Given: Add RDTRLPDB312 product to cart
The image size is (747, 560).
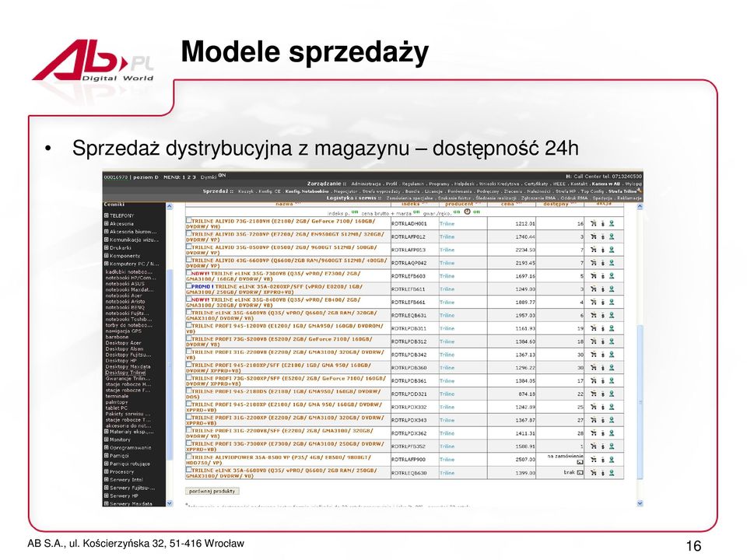Looking at the screenshot, I should click(594, 341).
